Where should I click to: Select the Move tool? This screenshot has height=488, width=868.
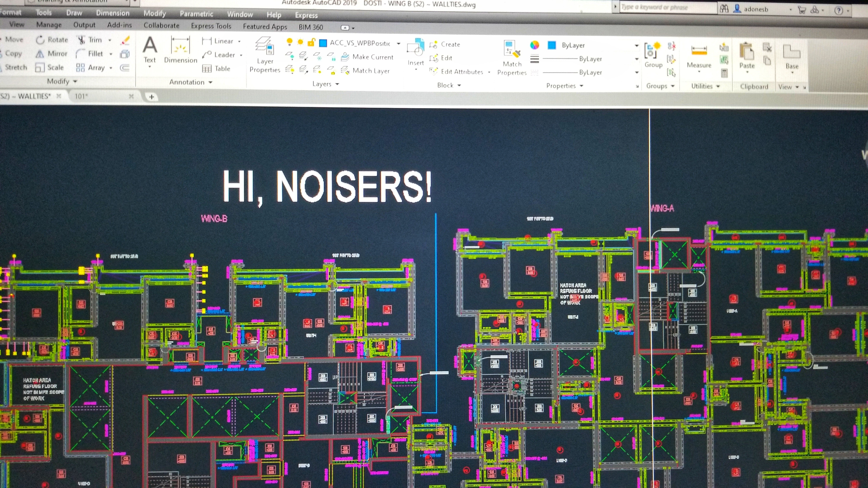(12, 39)
